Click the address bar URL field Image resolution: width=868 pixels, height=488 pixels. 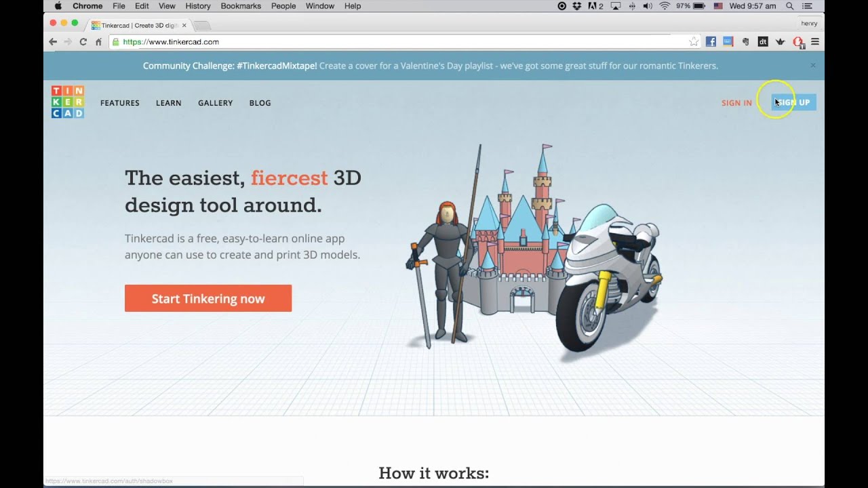403,42
